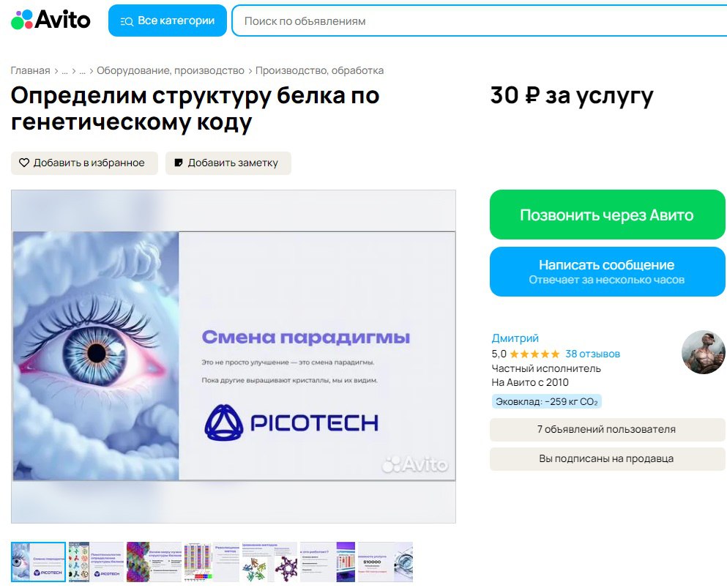The height and width of the screenshot is (588, 727).
Task: Select the second PICOTECH slide thumbnail
Action: coord(97,562)
